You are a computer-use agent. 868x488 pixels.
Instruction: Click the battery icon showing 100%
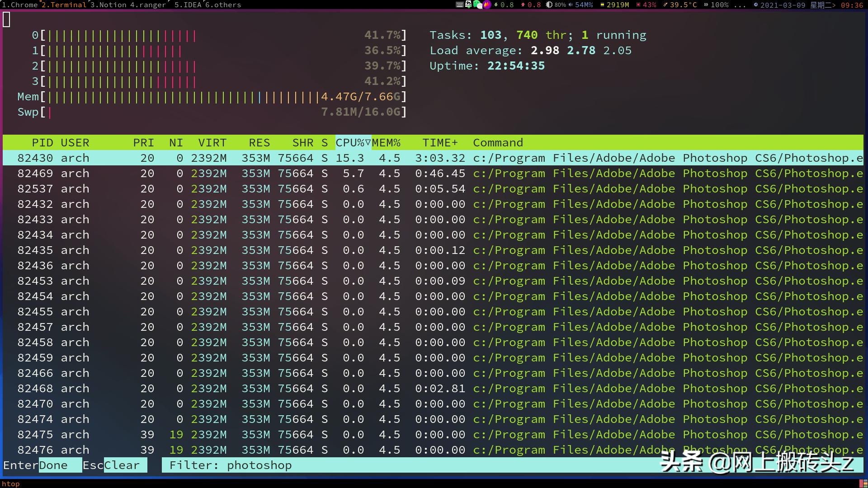point(706,5)
